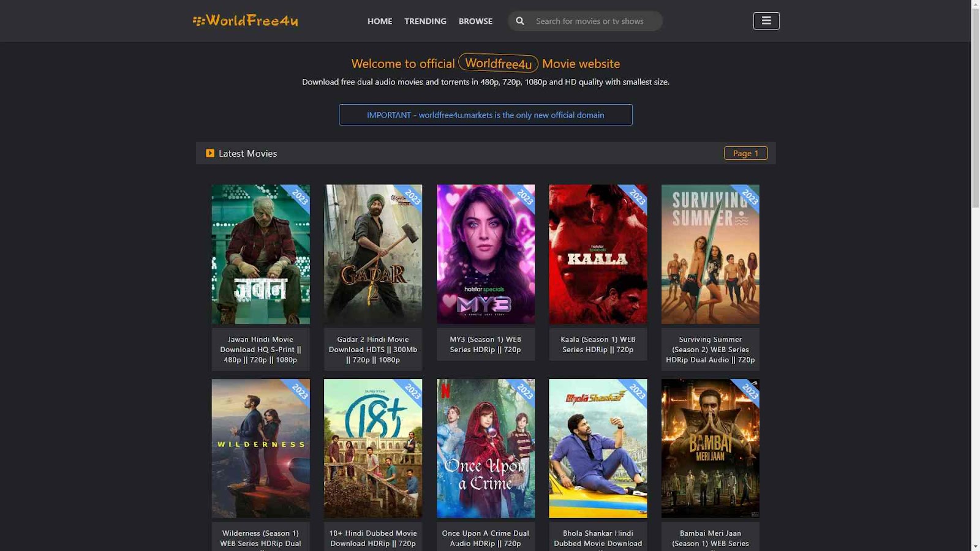
Task: Open the Surviving Summer poster
Action: tap(710, 254)
